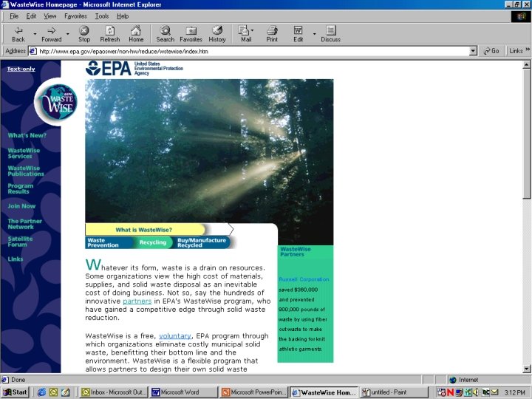Screen dimensions: 532x399
Task: Open Satellite Forum link
Action: tap(20, 242)
